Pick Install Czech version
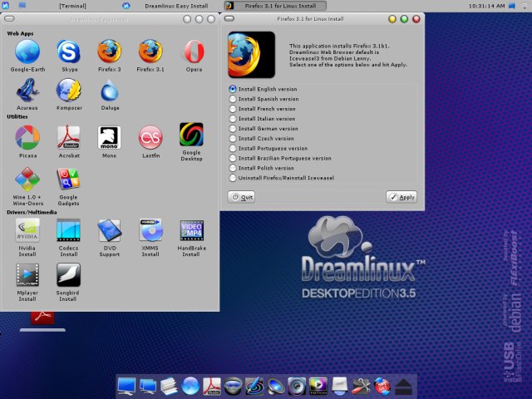 point(262,139)
